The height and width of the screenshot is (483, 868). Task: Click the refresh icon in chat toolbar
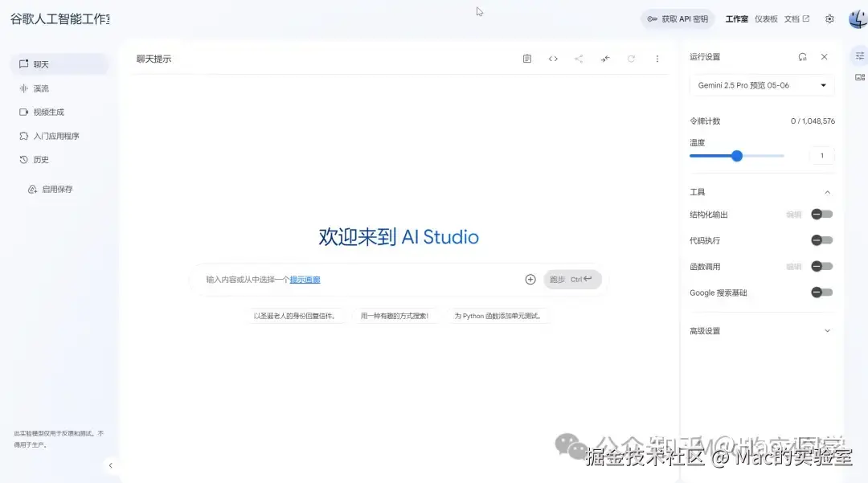631,59
